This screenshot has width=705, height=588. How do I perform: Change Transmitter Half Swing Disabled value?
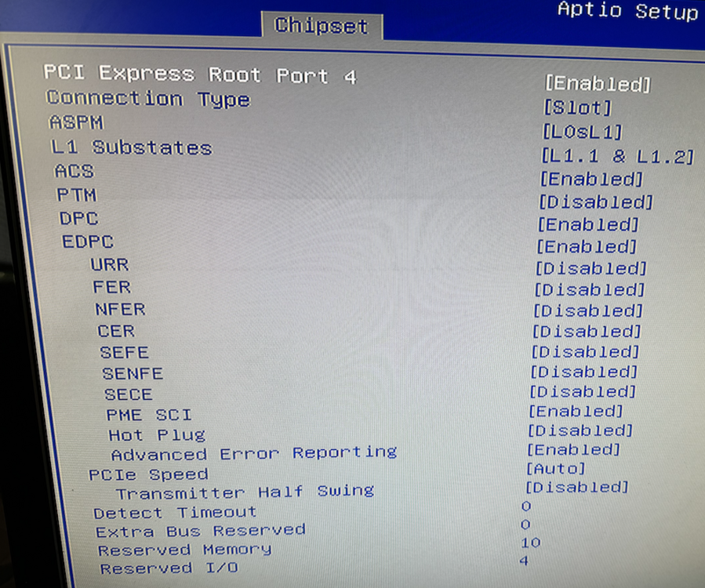pos(577,487)
